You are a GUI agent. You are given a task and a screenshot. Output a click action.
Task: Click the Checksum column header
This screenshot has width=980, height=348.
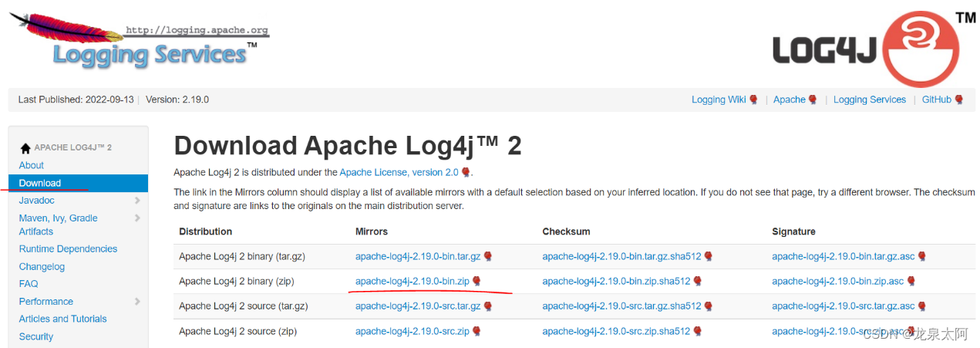click(566, 231)
